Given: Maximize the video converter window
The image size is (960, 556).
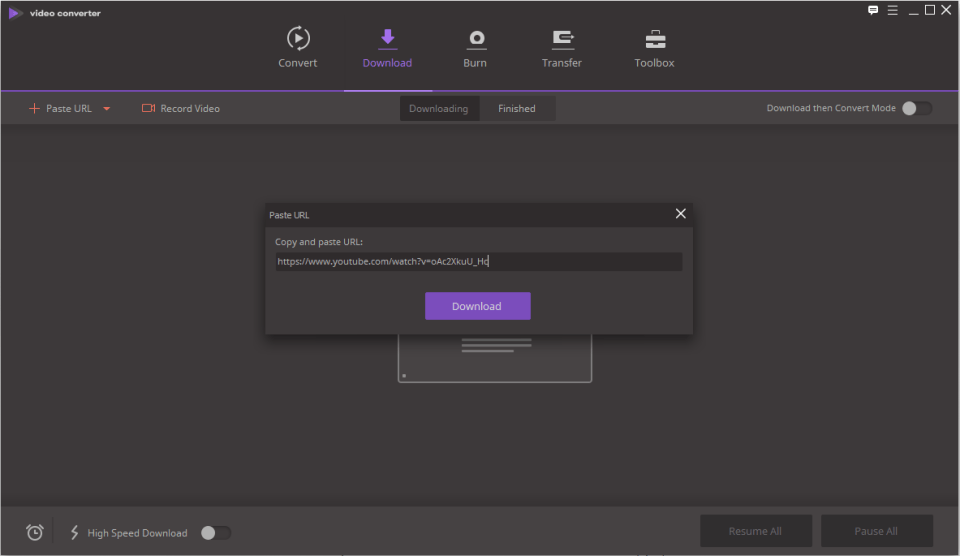Looking at the screenshot, I should 929,10.
